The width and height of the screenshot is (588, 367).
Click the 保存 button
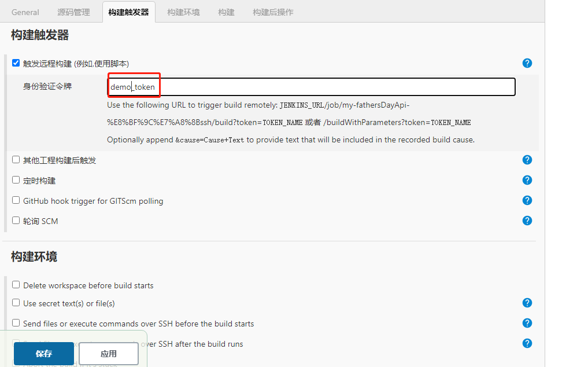pos(44,354)
